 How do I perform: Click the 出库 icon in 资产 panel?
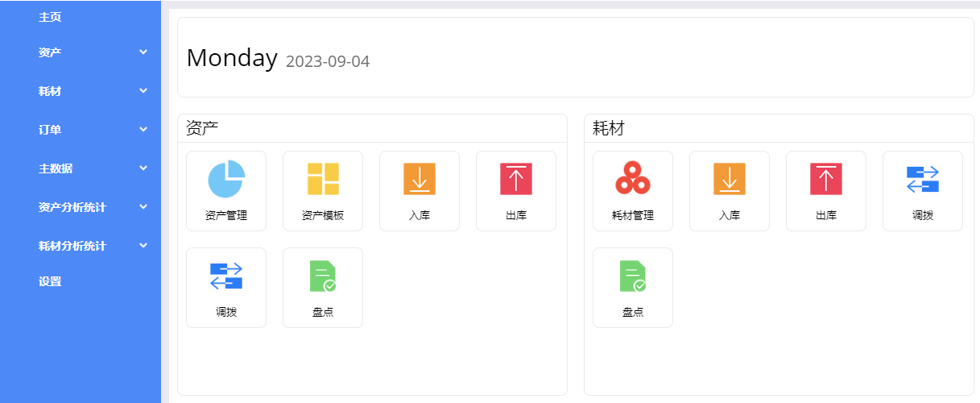click(516, 179)
